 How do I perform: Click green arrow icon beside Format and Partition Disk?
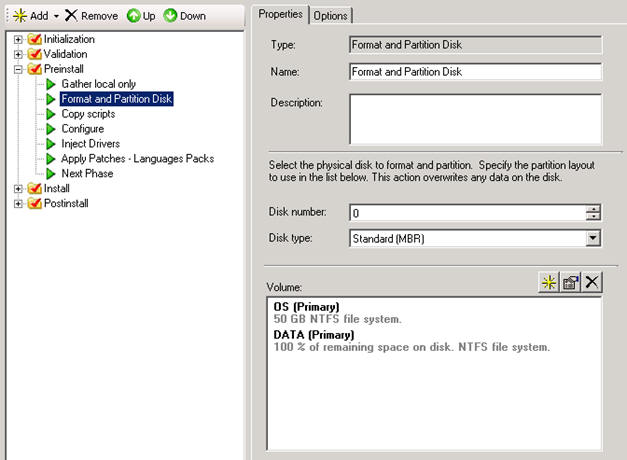point(51,99)
